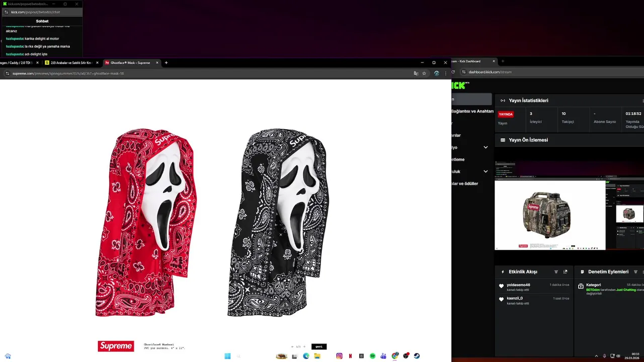Pop out the Etkinlik Akışı panel
The height and width of the screenshot is (362, 644).
click(x=565, y=272)
